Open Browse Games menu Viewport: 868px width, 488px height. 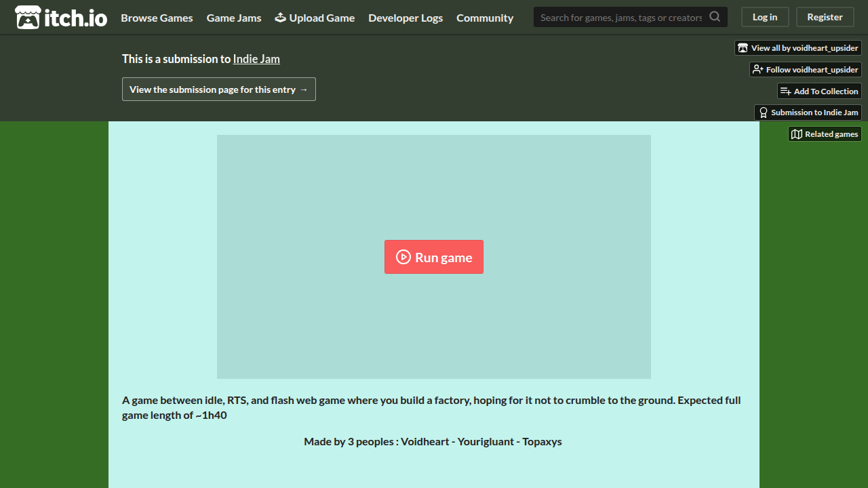pos(157,18)
